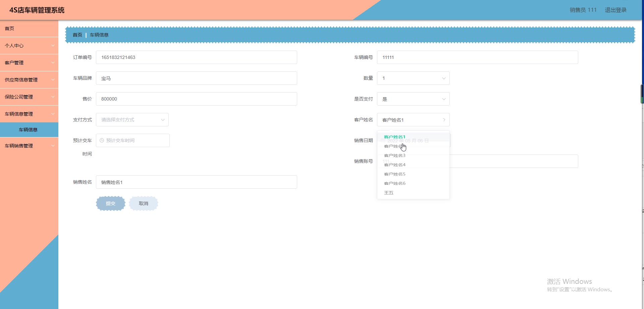This screenshot has height=309, width=644.
Task: Click the 售价 input field
Action: pyautogui.click(x=197, y=99)
